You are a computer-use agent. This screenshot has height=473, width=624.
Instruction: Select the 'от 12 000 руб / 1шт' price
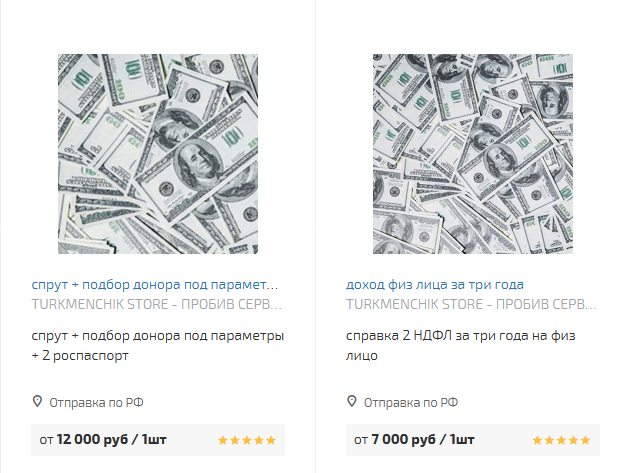100,440
